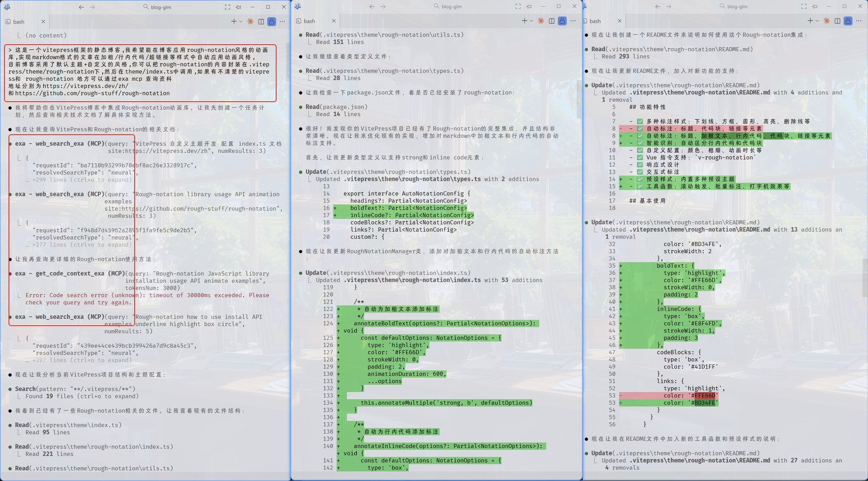
Task: Click the blog-glm search box in left window
Action: 157,7
